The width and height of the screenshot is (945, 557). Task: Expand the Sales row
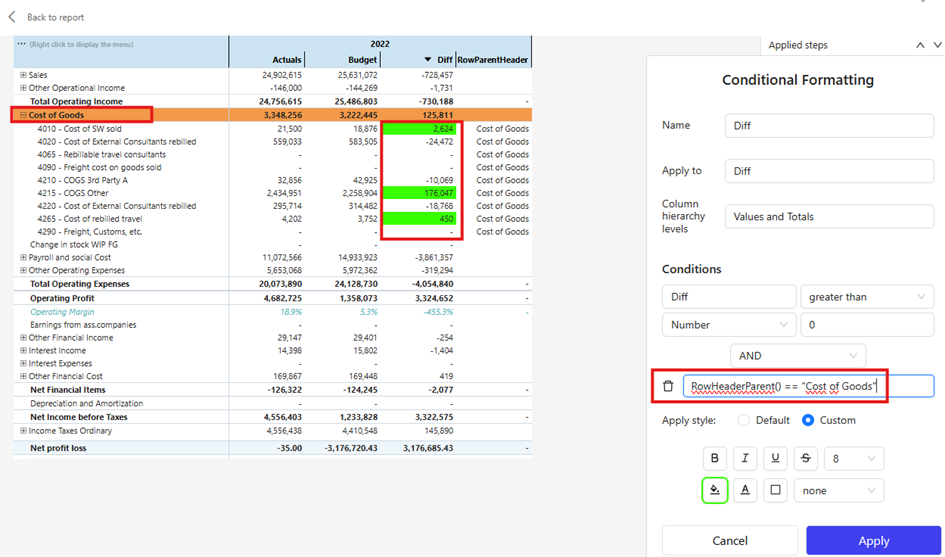coord(24,75)
